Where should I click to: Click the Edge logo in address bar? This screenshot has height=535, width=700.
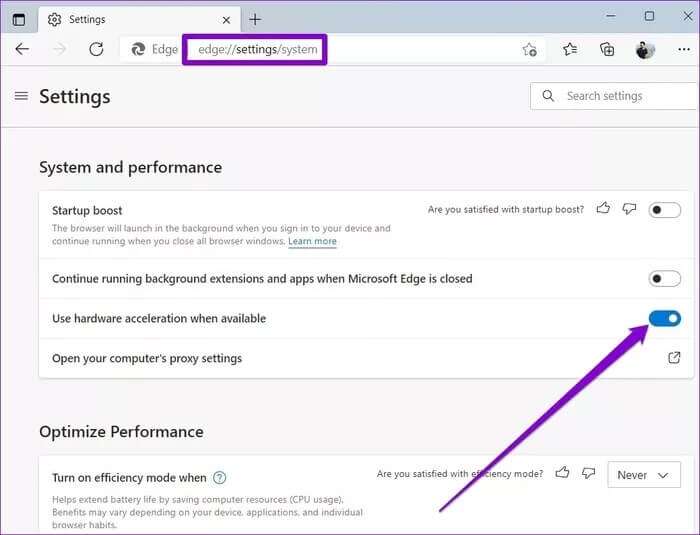point(138,49)
